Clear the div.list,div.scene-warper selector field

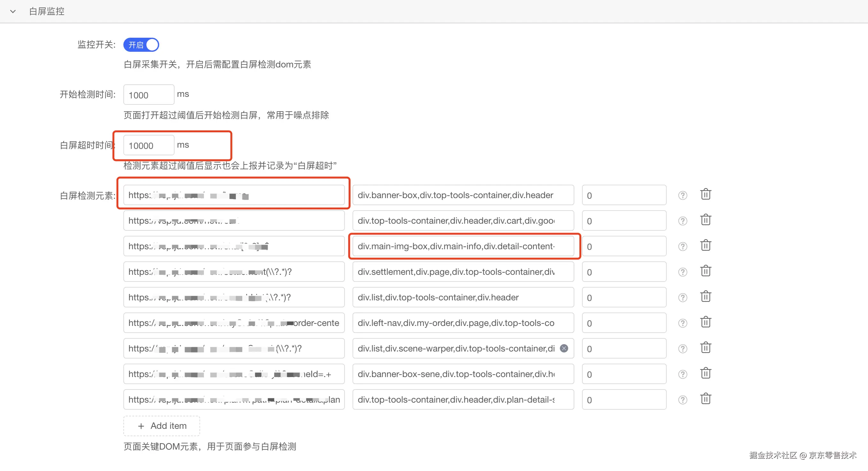click(x=564, y=348)
